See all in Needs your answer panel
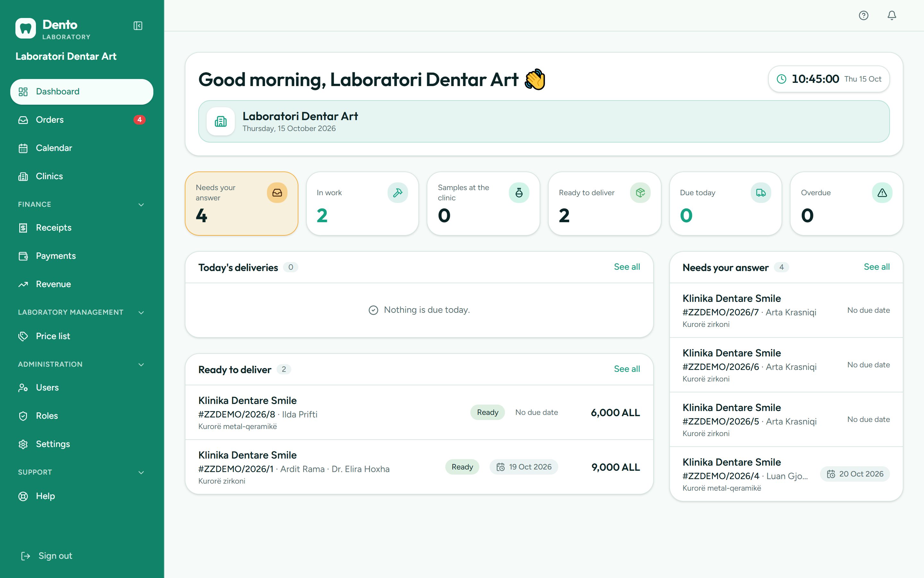The width and height of the screenshot is (924, 578). pos(877,267)
